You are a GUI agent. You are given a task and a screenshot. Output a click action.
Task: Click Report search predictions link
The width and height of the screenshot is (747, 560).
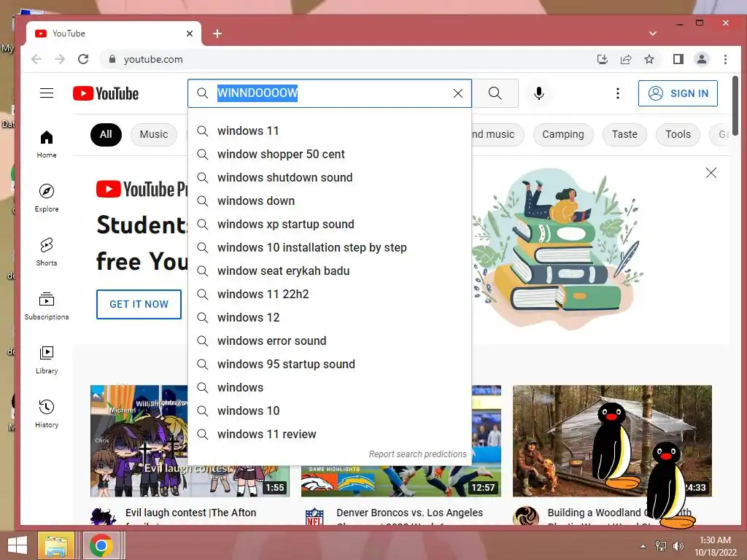click(417, 454)
